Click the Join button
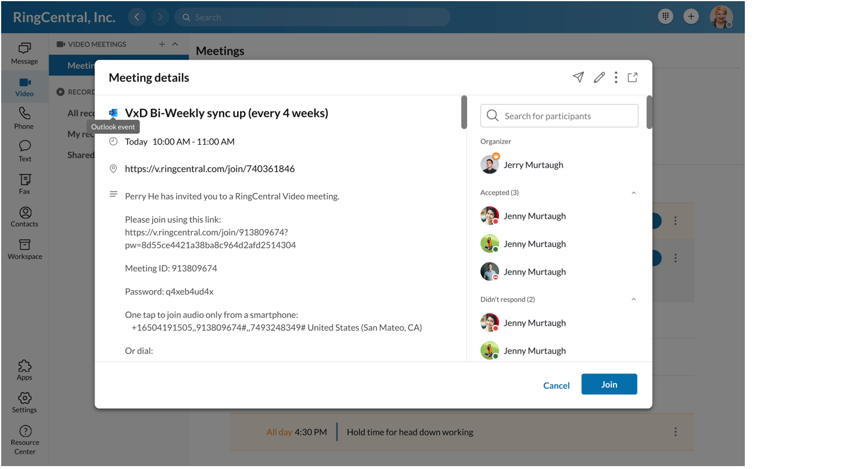Image resolution: width=868 pixels, height=469 pixels. coord(609,384)
